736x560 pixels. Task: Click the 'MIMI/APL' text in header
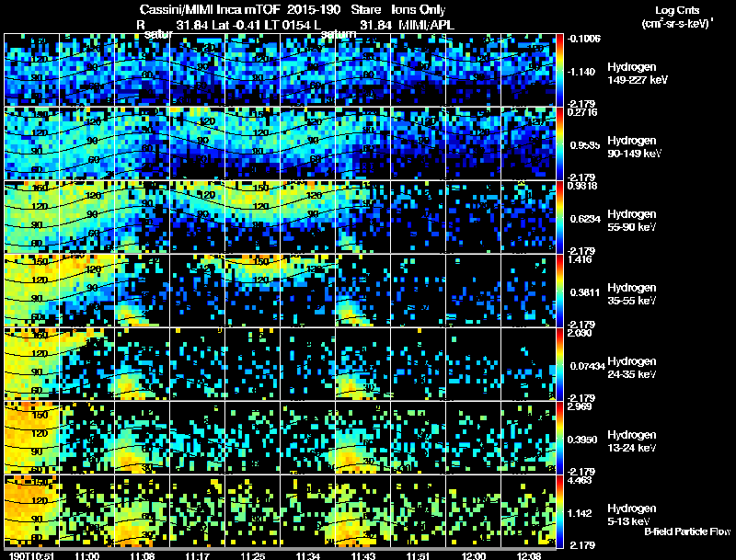point(426,25)
